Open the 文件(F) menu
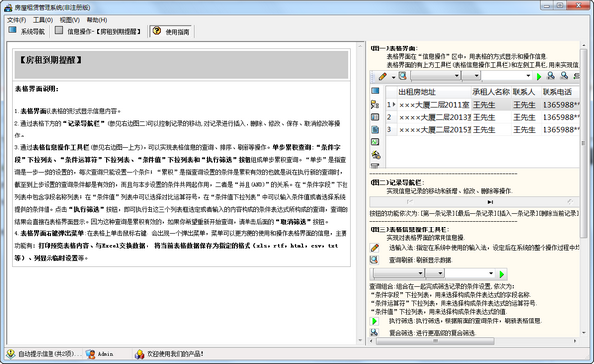The width and height of the screenshot is (594, 364). click(16, 20)
